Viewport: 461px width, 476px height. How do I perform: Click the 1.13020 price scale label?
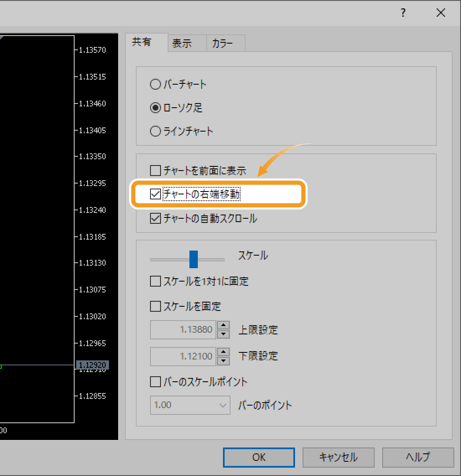click(x=92, y=317)
